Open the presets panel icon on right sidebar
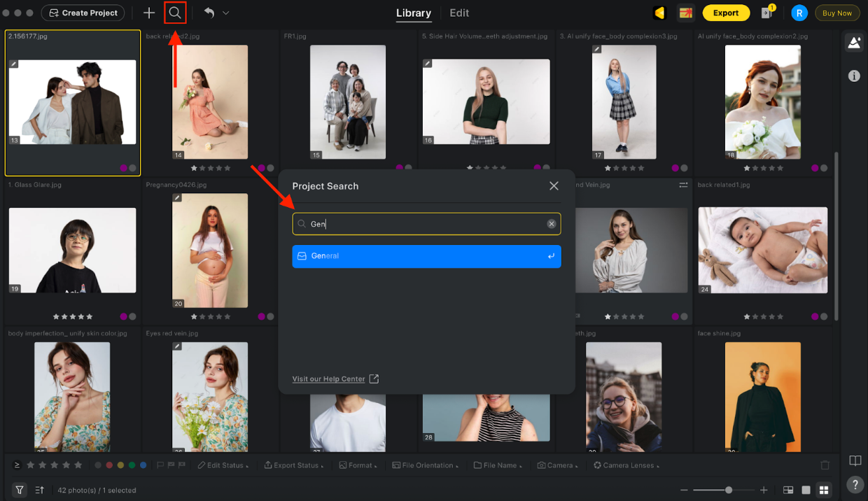Screen dimensions: 868x501 point(854,42)
